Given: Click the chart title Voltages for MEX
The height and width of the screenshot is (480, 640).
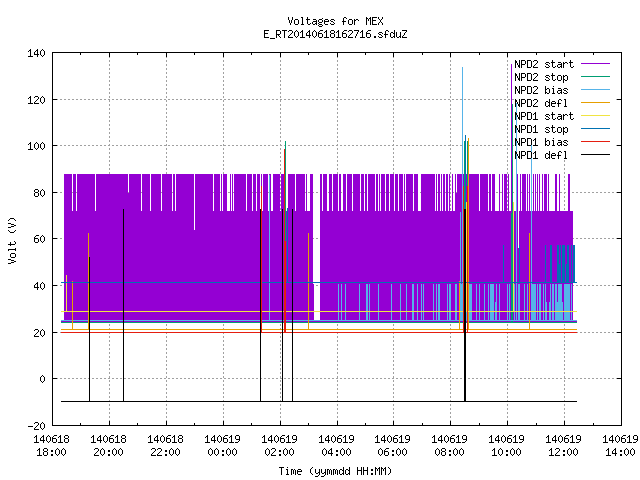Looking at the screenshot, I should pyautogui.click(x=336, y=21).
